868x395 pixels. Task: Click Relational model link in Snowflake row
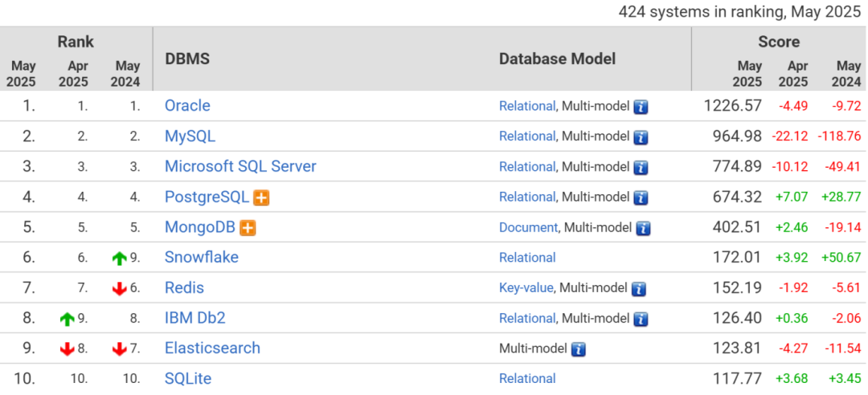point(527,258)
